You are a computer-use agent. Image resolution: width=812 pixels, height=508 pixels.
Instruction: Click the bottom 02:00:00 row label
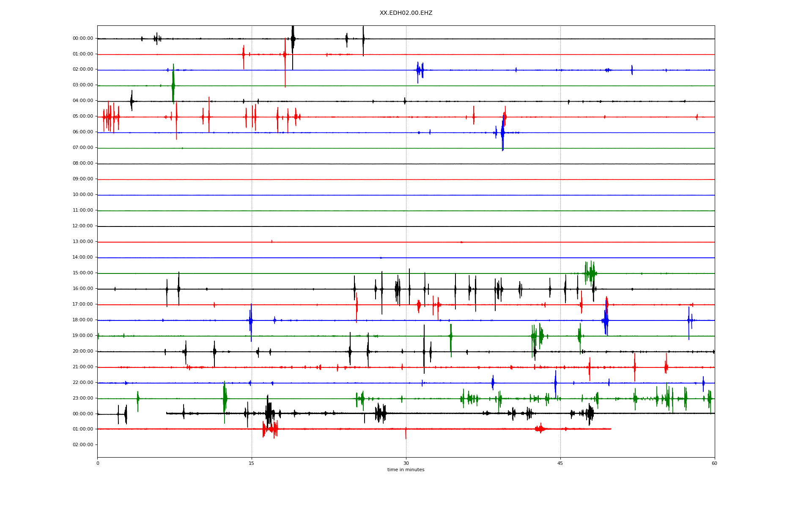(x=83, y=445)
